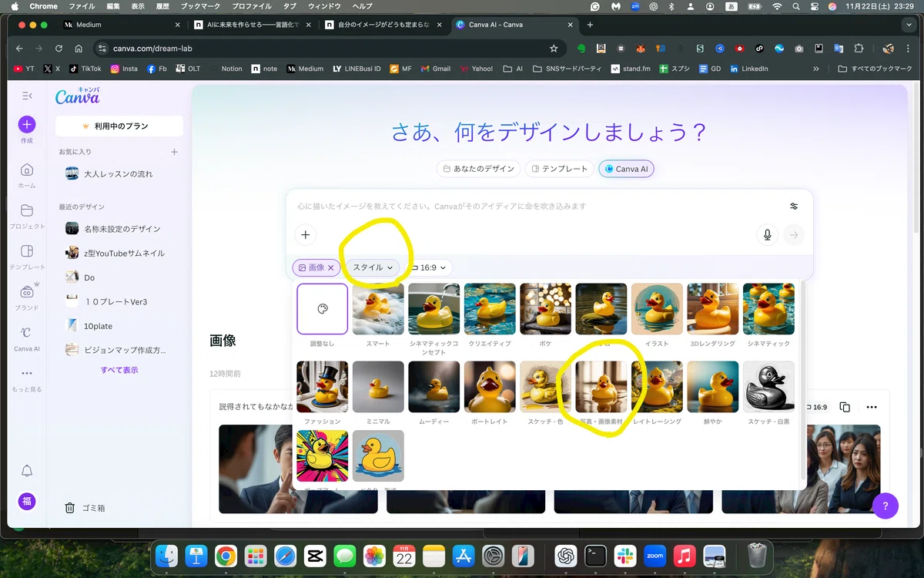This screenshot has width=924, height=578.
Task: Open prompt settings sliders icon
Action: point(794,207)
